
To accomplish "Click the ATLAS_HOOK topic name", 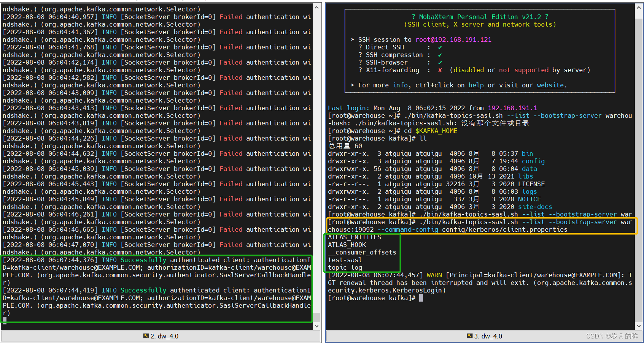I will tap(347, 245).
